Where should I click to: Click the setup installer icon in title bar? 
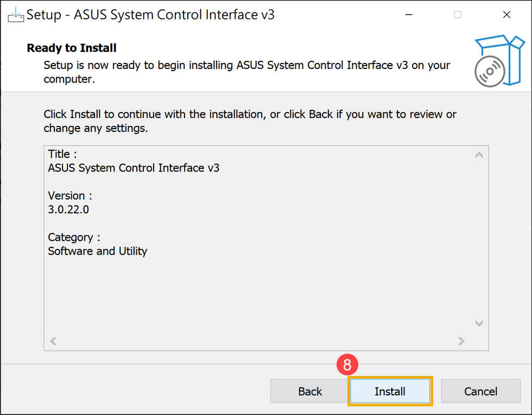15,15
